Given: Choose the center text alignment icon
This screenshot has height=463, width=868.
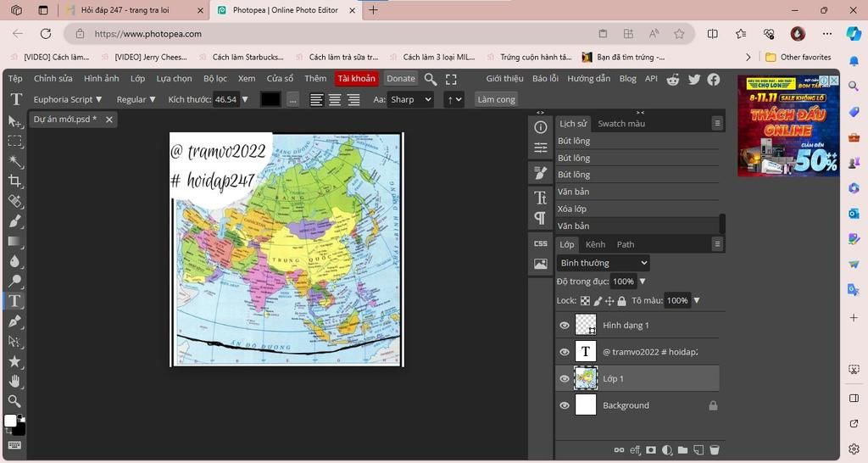Looking at the screenshot, I should 335,99.
